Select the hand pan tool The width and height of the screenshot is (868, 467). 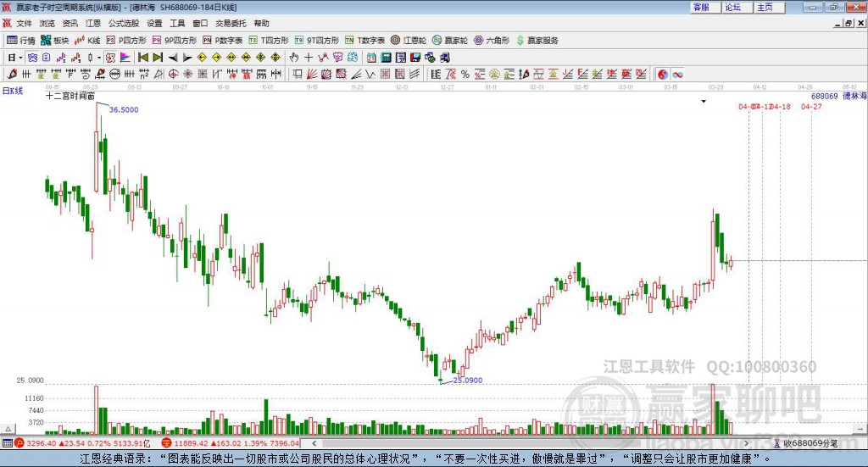coord(294,58)
